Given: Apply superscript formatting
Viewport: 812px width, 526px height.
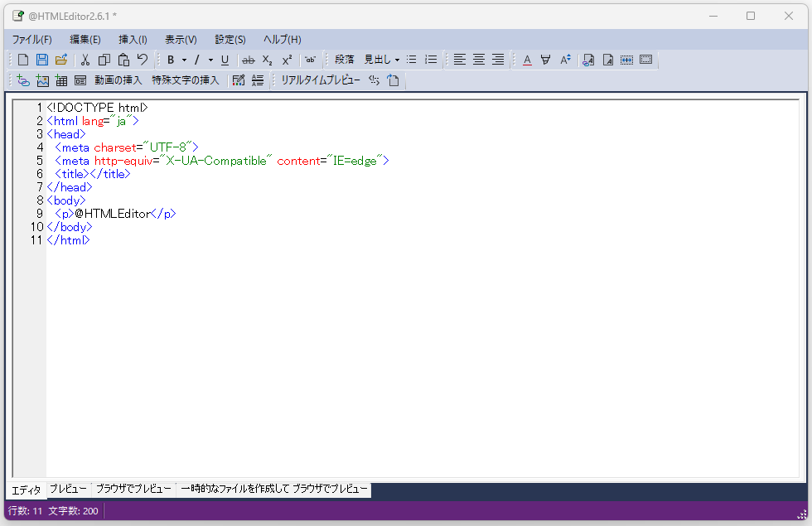Looking at the screenshot, I should (x=287, y=60).
